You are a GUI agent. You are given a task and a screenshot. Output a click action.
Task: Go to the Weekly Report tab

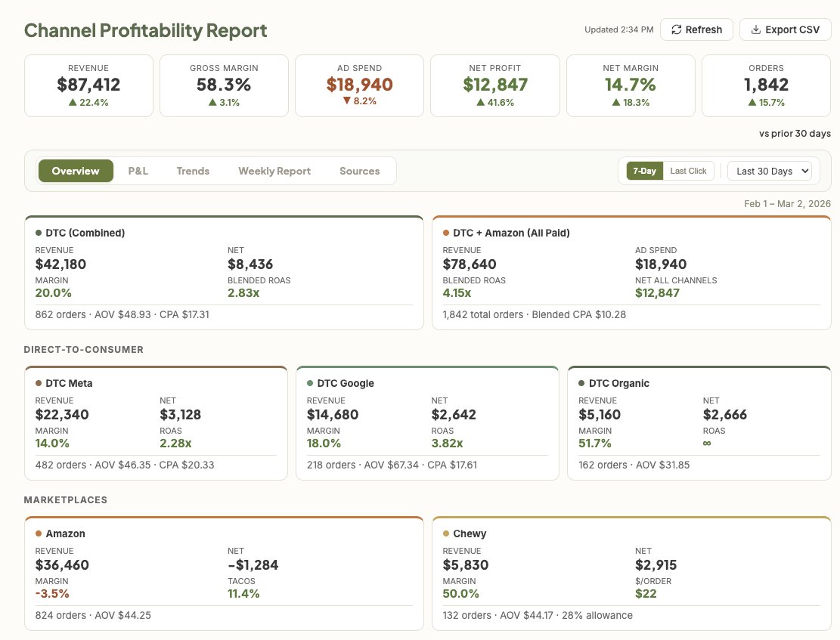point(274,171)
